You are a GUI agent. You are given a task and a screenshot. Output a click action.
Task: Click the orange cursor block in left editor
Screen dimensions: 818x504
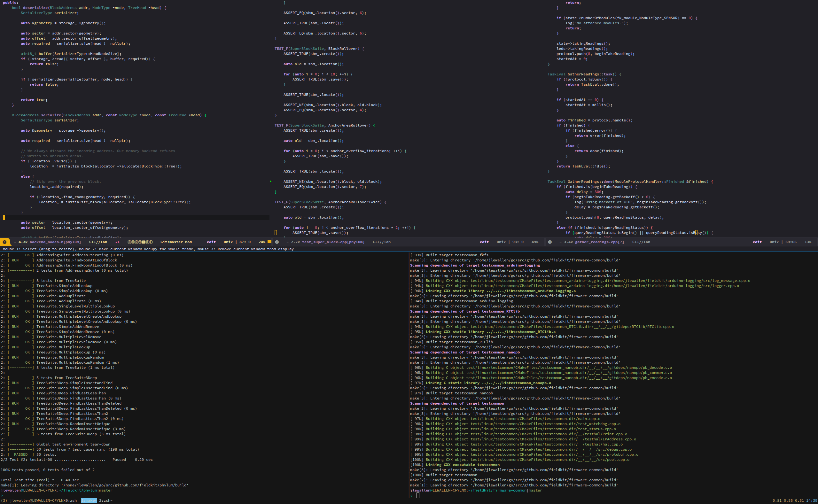click(x=4, y=217)
